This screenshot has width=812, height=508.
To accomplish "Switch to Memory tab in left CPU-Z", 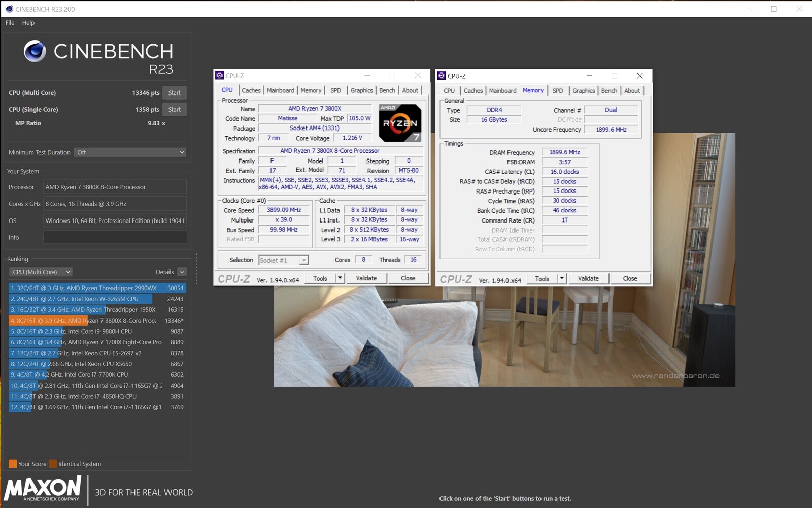I will point(311,90).
